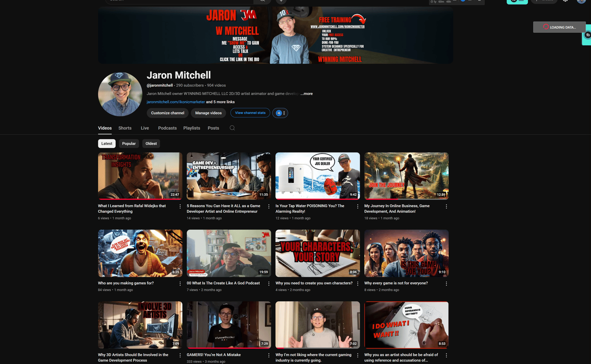
Task: Click the TubeBuddy side tab at right edge
Action: pyautogui.click(x=587, y=35)
